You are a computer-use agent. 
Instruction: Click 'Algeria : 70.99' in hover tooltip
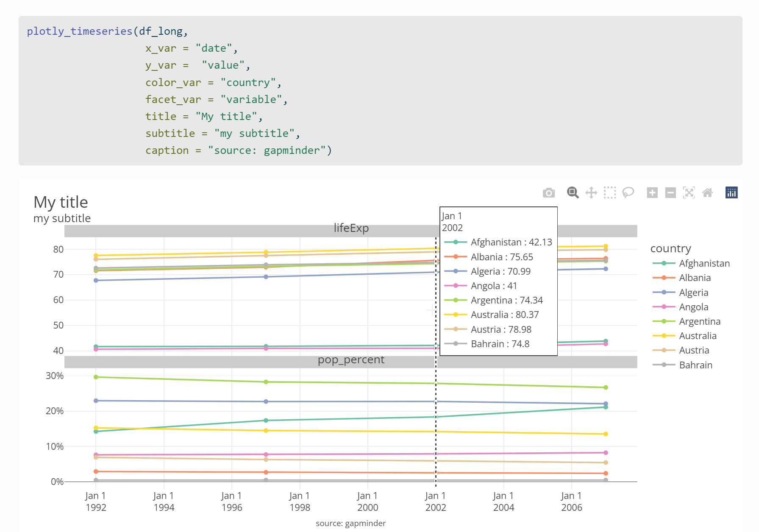(500, 271)
